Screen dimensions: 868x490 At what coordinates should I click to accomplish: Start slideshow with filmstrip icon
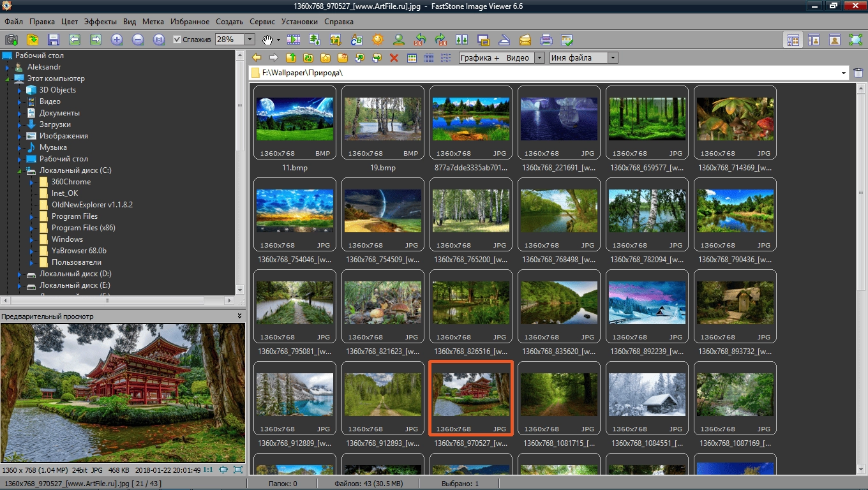[294, 40]
